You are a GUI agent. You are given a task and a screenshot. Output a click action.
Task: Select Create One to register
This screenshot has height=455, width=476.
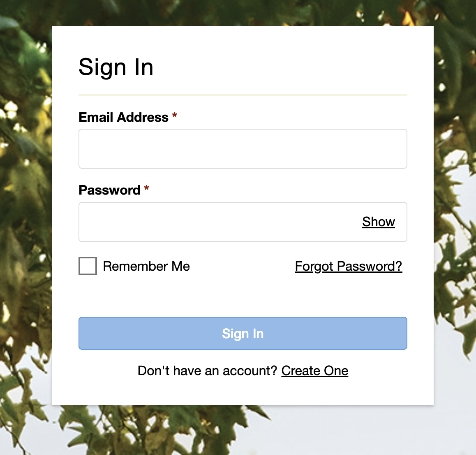pyautogui.click(x=314, y=371)
